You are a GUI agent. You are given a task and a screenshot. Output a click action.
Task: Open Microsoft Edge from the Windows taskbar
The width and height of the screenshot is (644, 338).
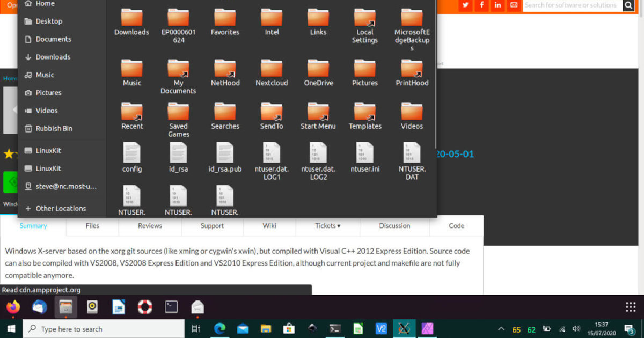click(219, 329)
